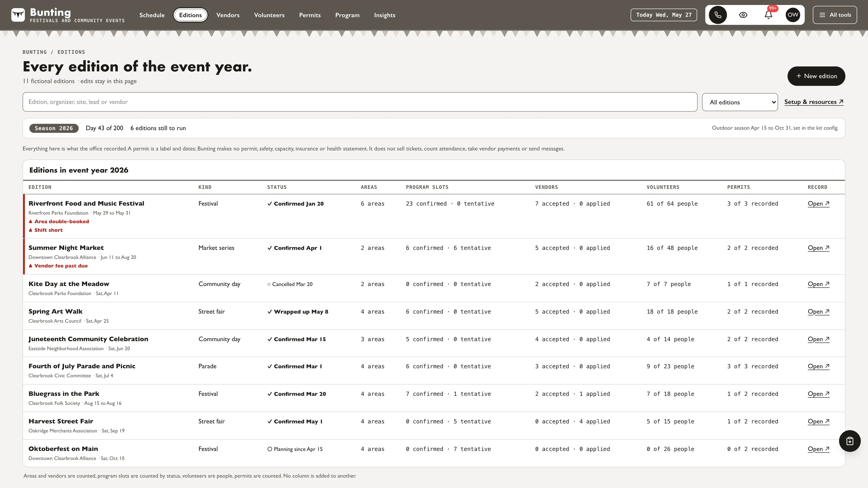Switch to the Vendors tab

(228, 15)
